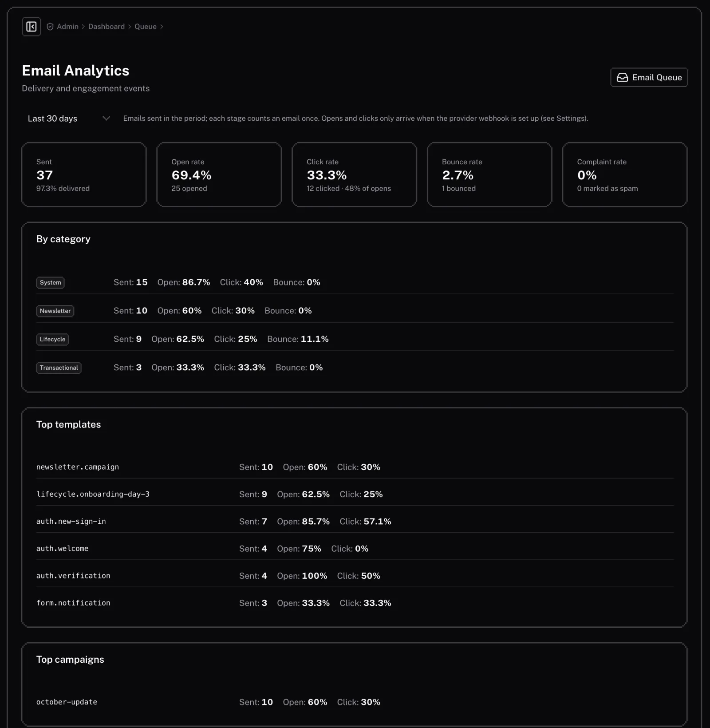Collapse the sidebar panel icon
Viewport: 710px width, 728px height.
[31, 27]
